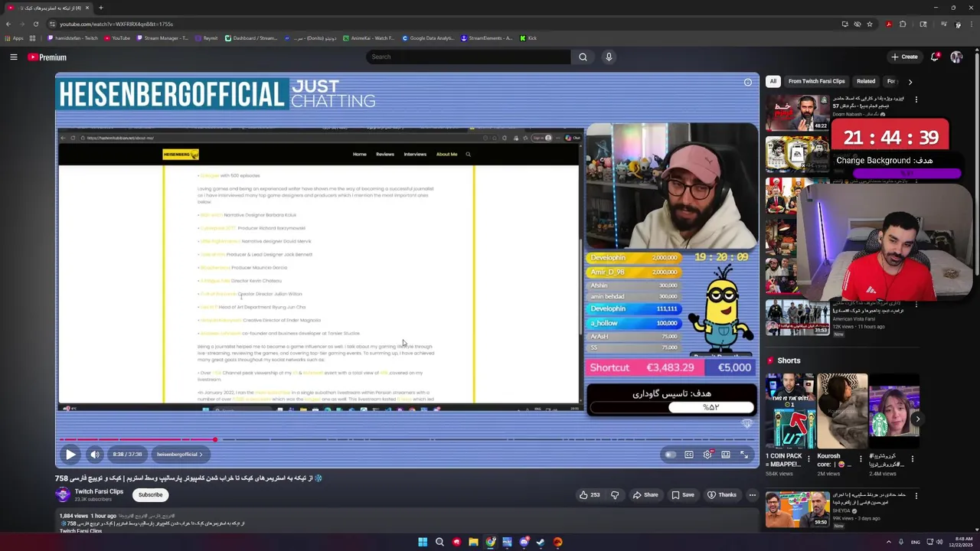Go to the YouTube Premium home logo
Viewport: 980px width, 551px height.
pos(47,57)
